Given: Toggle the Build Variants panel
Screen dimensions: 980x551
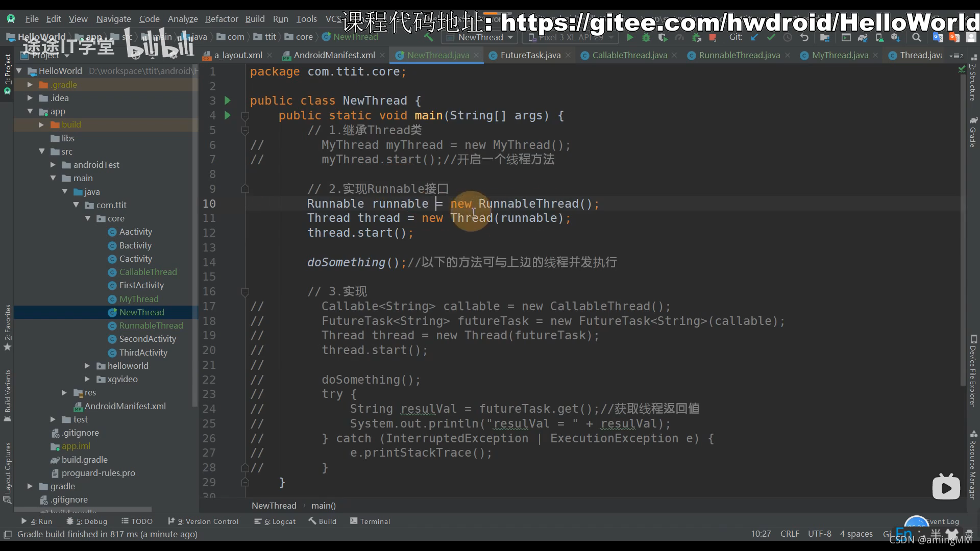Looking at the screenshot, I should pyautogui.click(x=7, y=395).
